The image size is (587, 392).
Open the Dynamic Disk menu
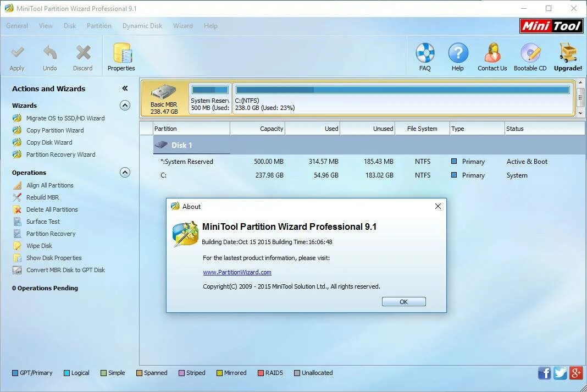point(142,26)
